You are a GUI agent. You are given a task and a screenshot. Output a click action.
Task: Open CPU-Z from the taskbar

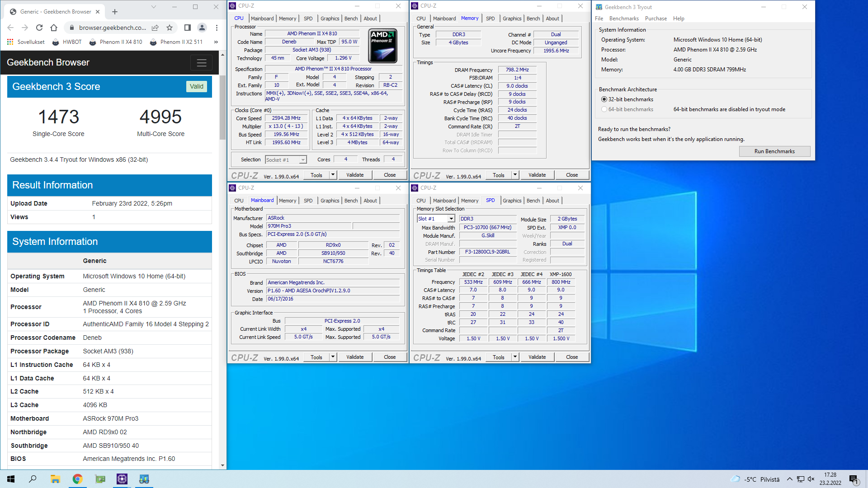pyautogui.click(x=122, y=479)
